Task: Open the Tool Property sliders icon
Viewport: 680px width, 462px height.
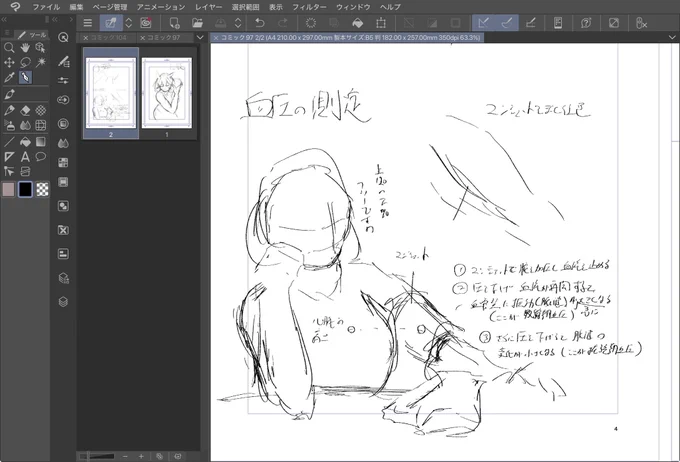Action: 63,80
